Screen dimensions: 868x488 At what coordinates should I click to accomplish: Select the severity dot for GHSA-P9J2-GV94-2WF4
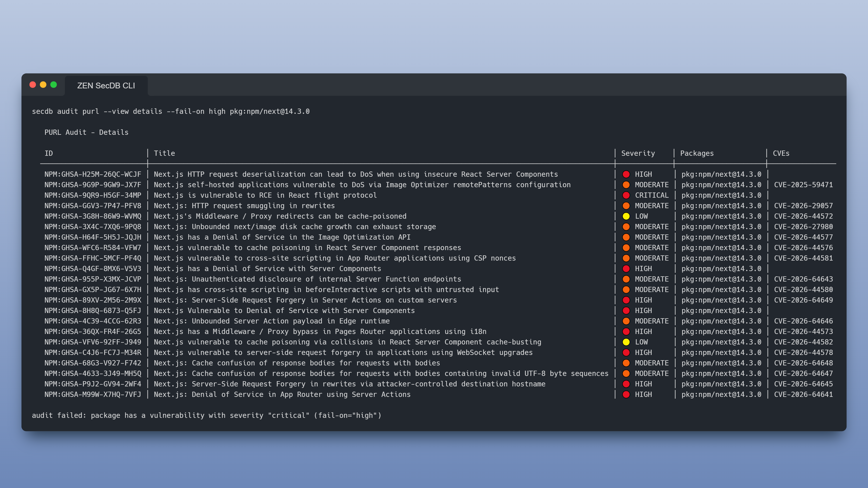626,384
